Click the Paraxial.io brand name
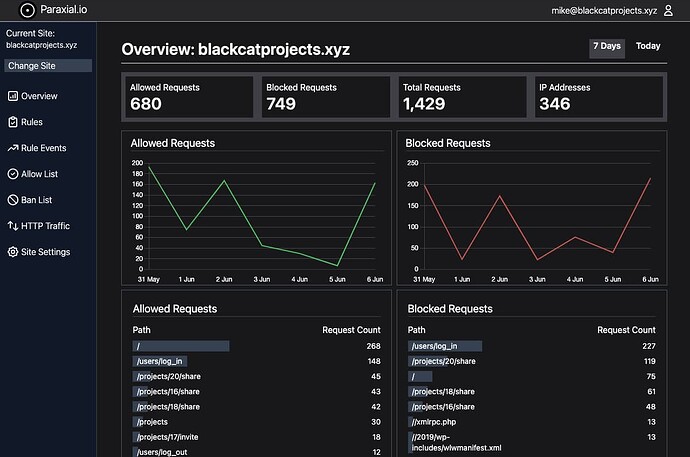 64,9
